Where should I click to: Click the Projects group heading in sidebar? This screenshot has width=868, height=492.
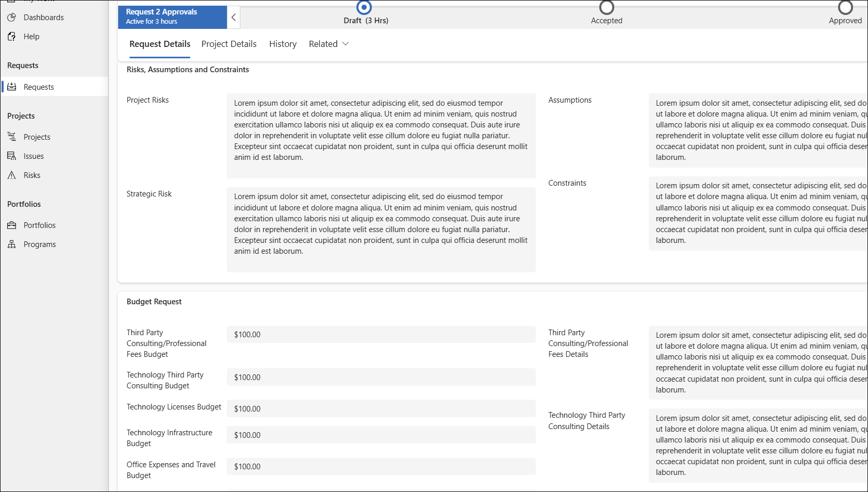[x=21, y=116]
